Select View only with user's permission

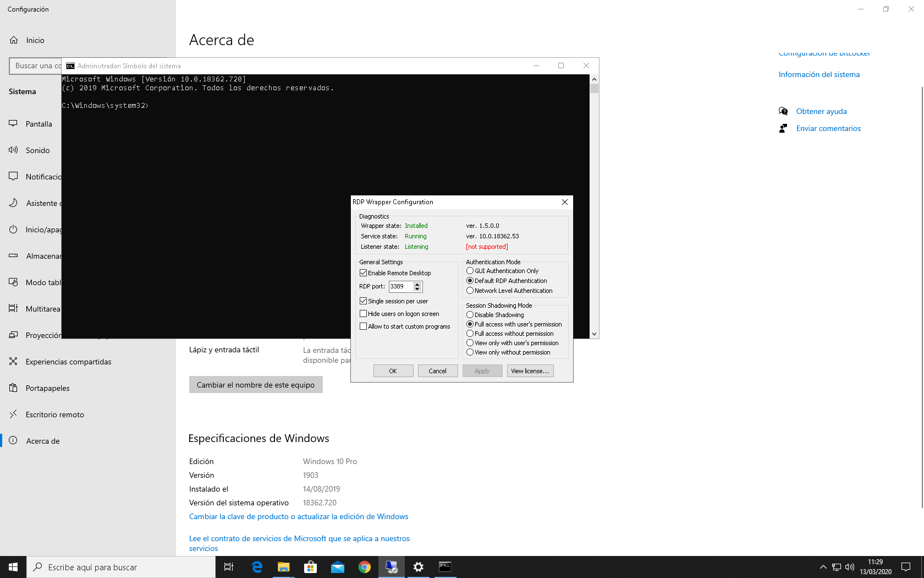tap(470, 343)
